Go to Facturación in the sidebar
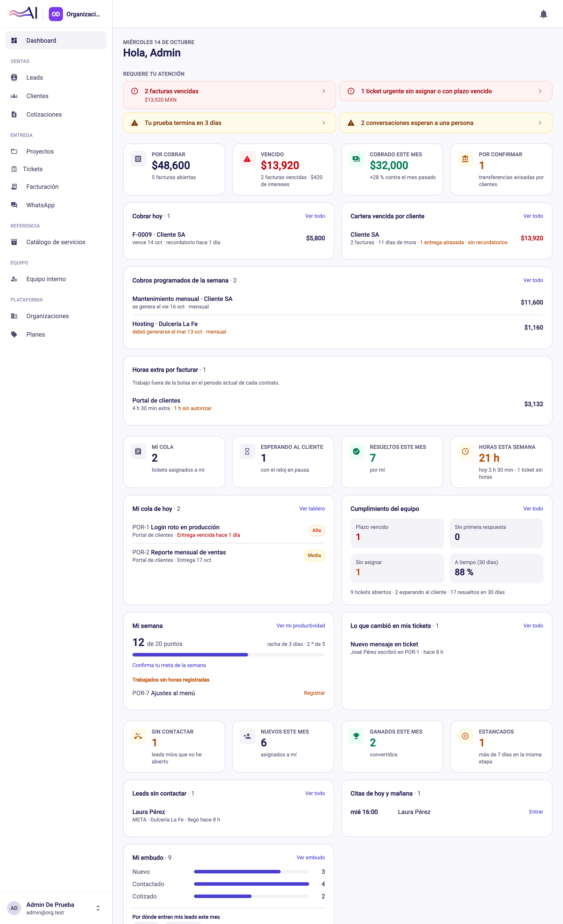This screenshot has height=924, width=563. (x=56, y=187)
